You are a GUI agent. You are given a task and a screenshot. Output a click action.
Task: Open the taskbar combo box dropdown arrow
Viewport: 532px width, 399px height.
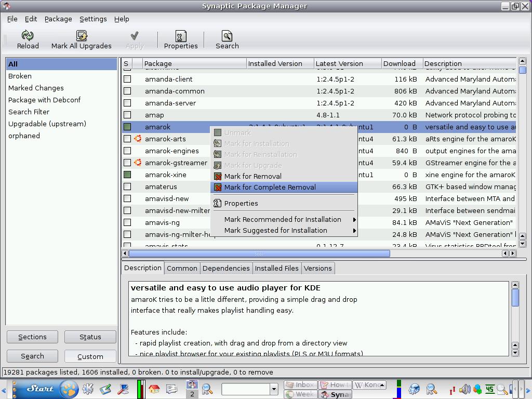(274, 389)
